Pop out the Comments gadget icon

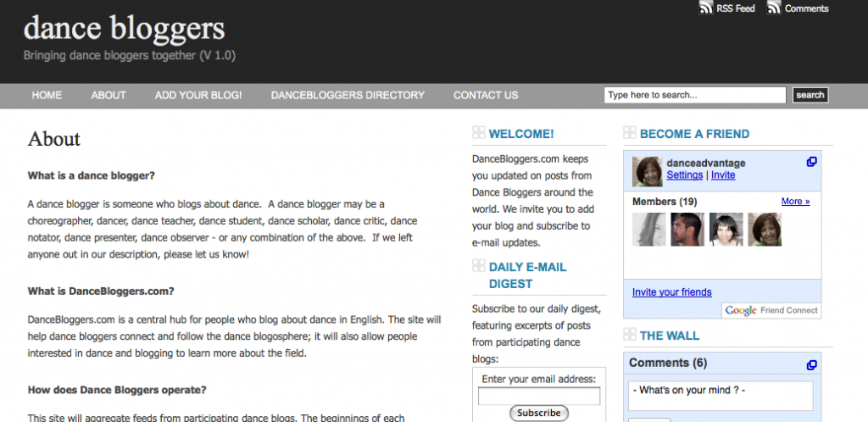(x=811, y=365)
